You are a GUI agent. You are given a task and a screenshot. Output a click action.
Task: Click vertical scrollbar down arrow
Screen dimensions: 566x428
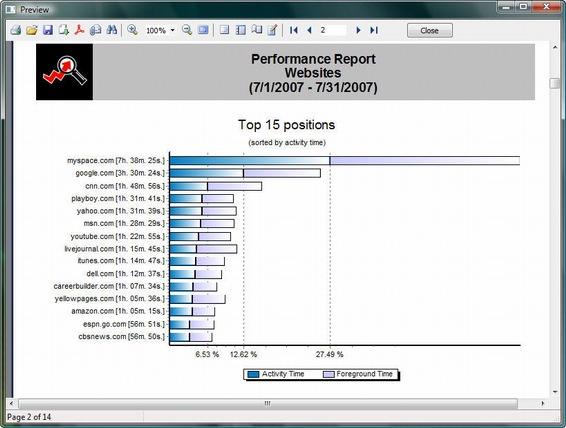555,392
